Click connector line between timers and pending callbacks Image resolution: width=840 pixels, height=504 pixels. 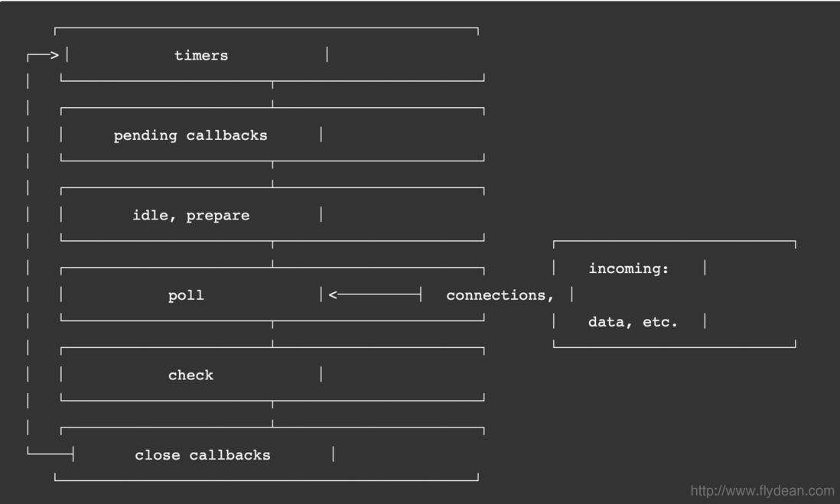tap(272, 94)
